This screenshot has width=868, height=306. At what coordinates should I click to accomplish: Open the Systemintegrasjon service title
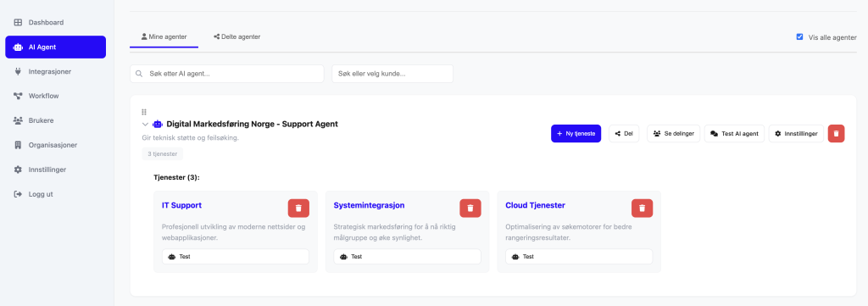[x=370, y=205]
